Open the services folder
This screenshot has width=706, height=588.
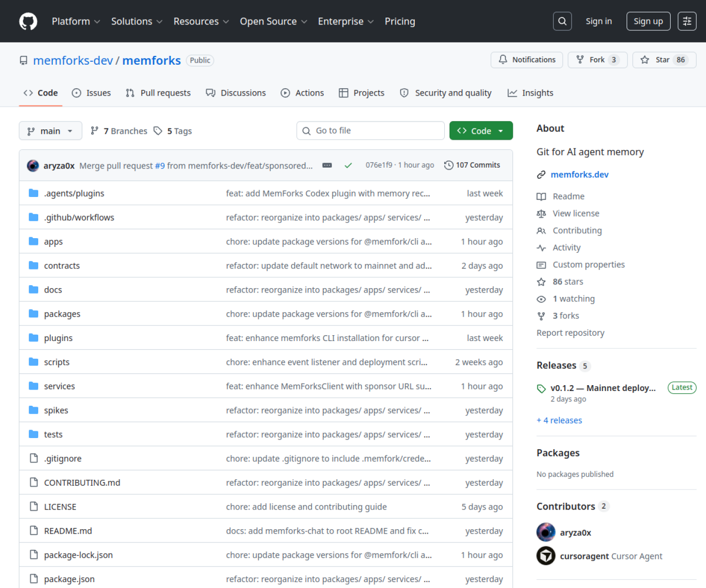[59, 386]
